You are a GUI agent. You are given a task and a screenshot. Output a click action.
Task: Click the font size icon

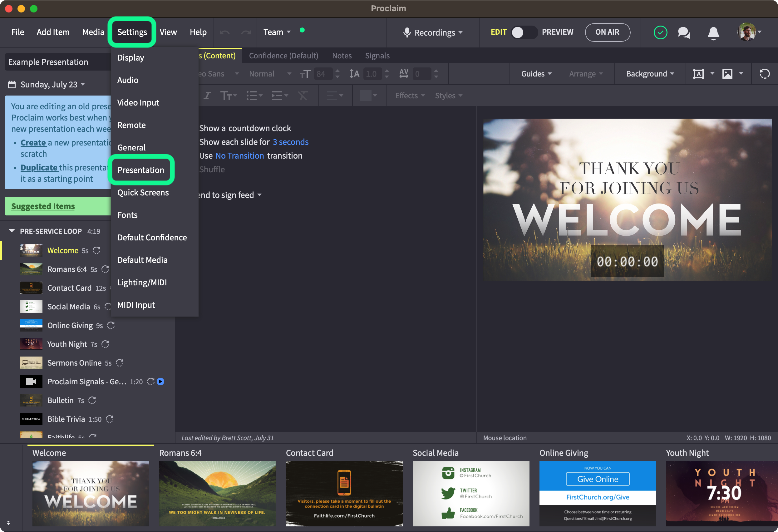(x=305, y=74)
